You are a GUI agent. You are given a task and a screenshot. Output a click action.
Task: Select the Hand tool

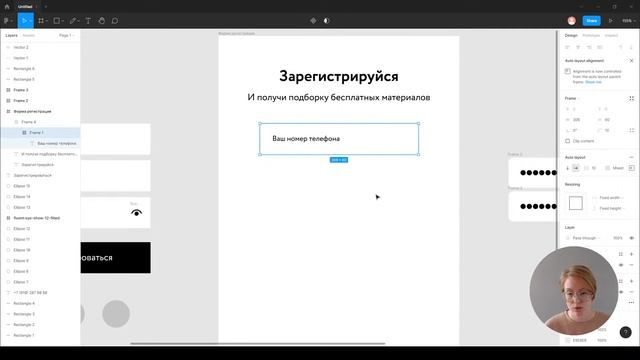102,20
